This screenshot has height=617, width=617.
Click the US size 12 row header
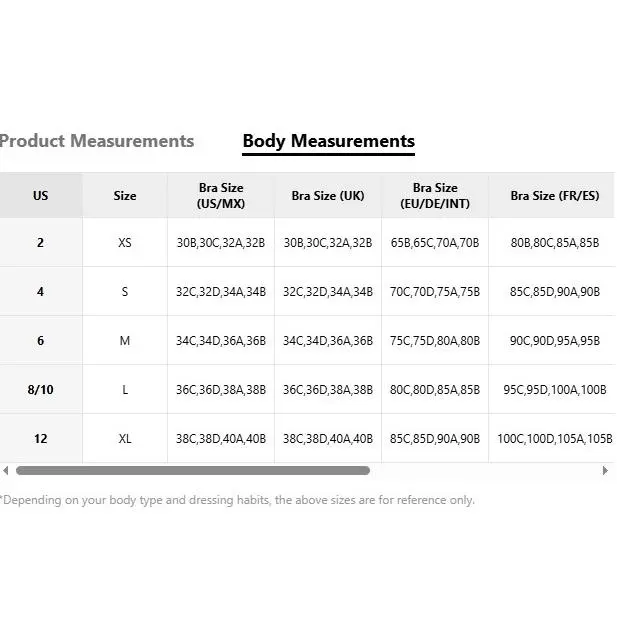[x=40, y=439]
